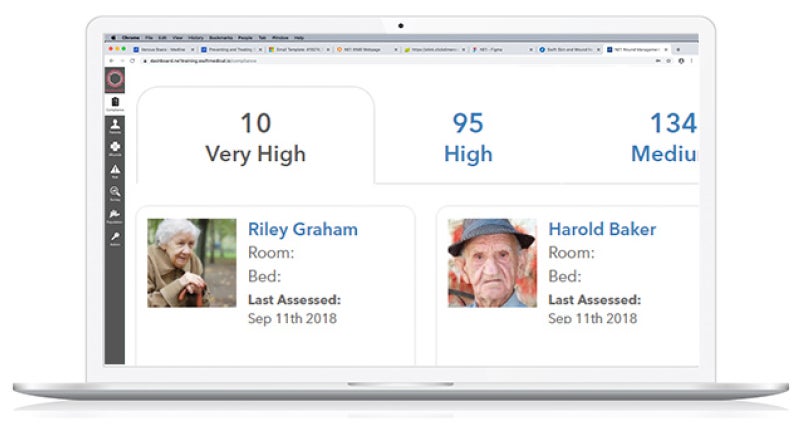Screen dimensions: 802x433
Task: Close the Venous Stasis browser tab
Action: tap(192, 50)
